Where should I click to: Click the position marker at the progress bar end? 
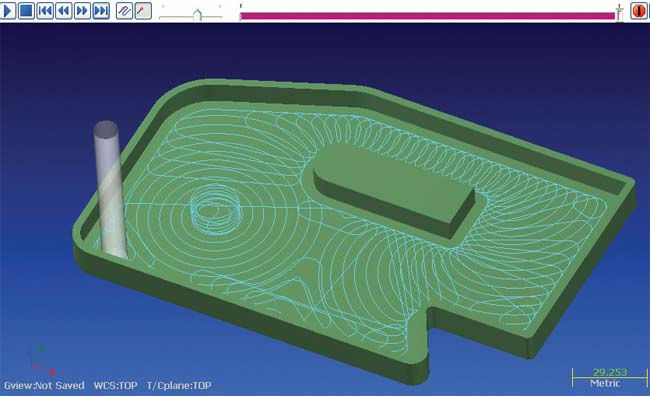click(619, 12)
